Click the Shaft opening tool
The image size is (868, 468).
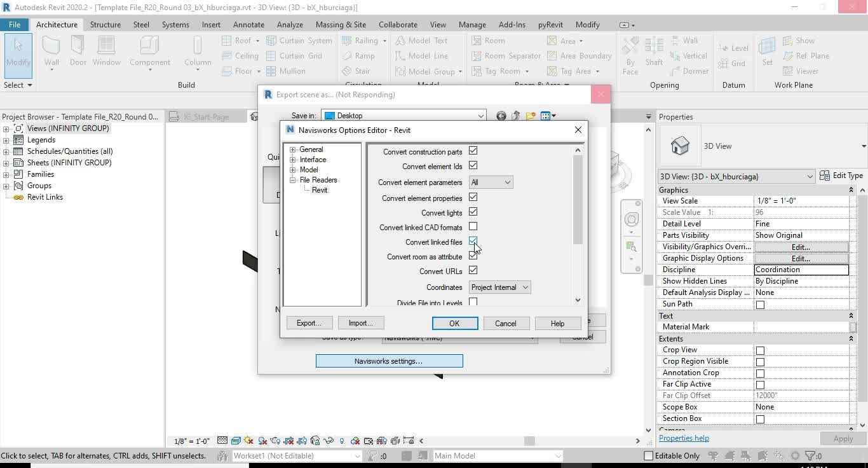tap(654, 52)
